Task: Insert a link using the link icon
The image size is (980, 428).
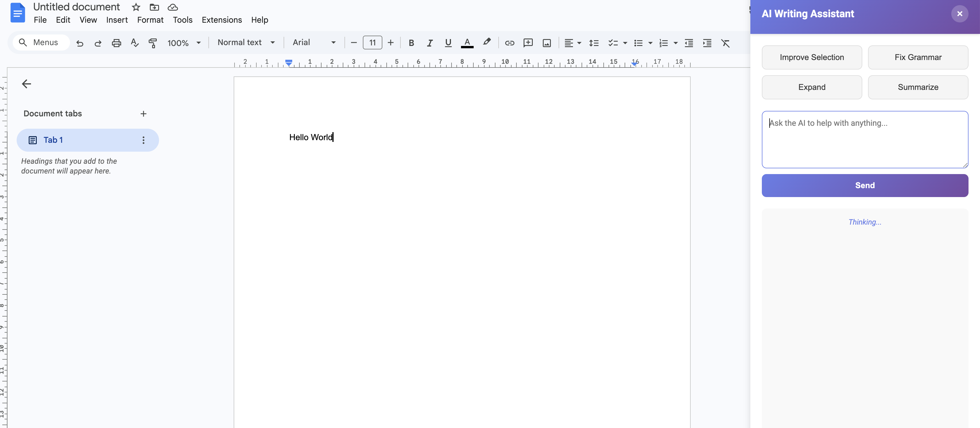Action: (510, 43)
